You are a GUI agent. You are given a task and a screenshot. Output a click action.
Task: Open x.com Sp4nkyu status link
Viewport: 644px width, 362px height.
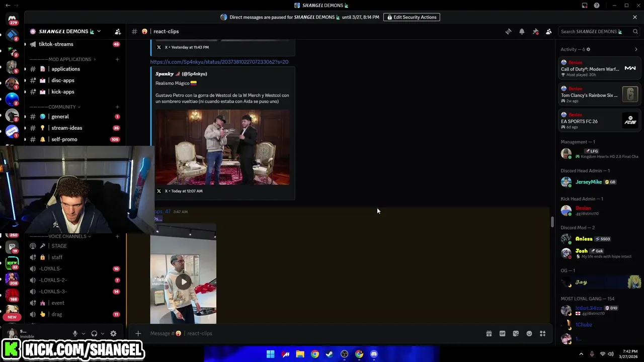coord(219,62)
